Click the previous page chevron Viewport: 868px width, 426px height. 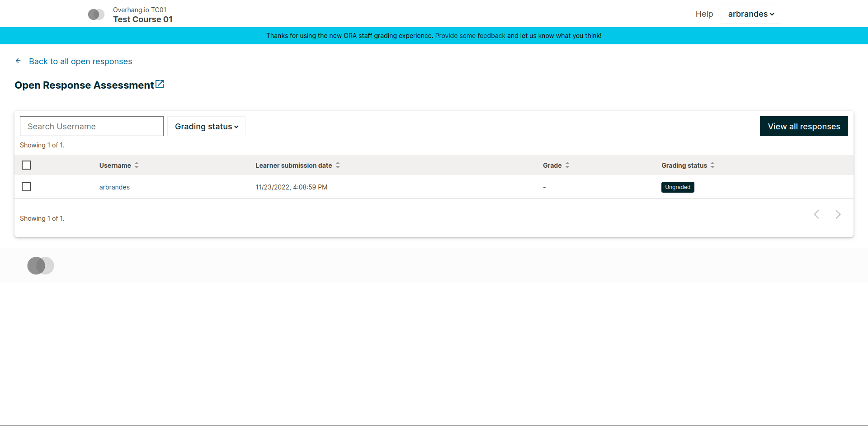pos(816,214)
